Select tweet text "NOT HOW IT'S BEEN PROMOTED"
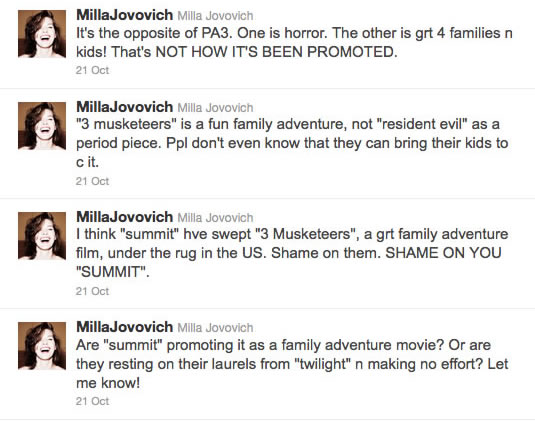This screenshot has width=535, height=422. pyautogui.click(x=276, y=52)
